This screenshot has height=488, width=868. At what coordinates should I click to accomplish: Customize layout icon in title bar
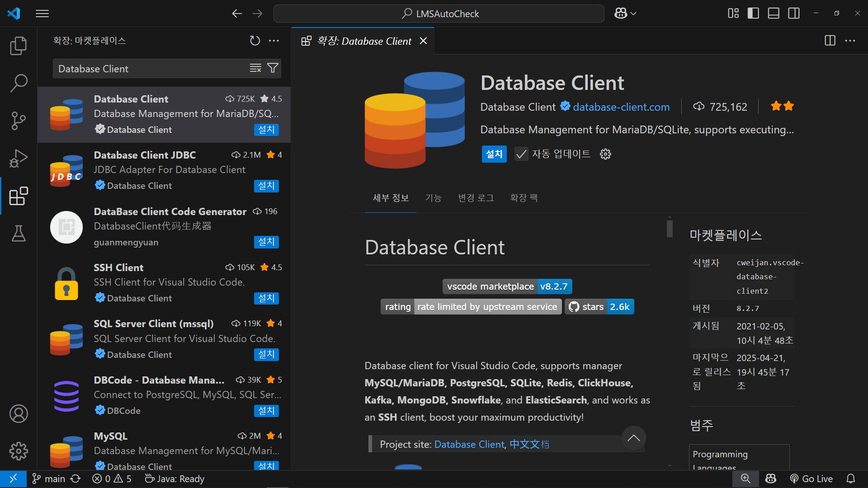click(733, 14)
